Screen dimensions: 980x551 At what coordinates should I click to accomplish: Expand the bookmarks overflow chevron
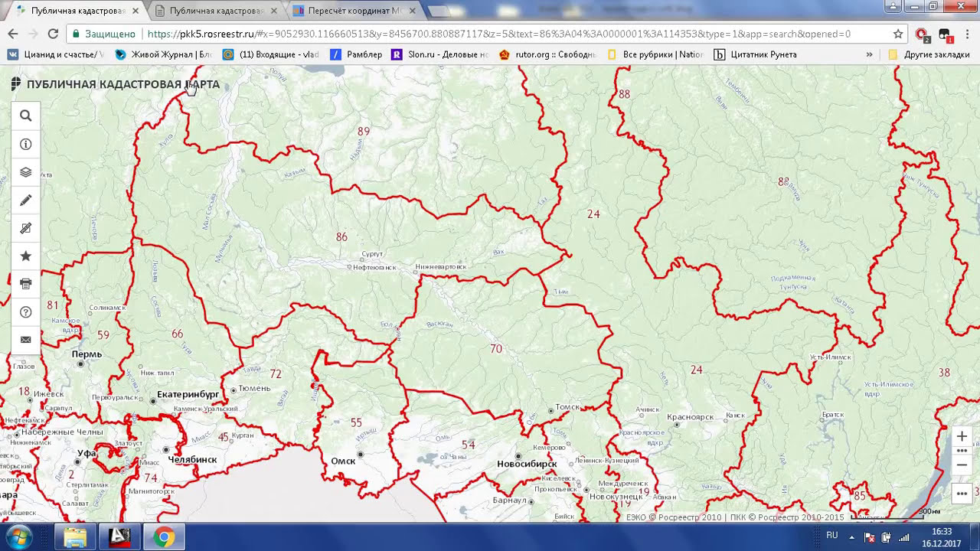click(x=869, y=54)
